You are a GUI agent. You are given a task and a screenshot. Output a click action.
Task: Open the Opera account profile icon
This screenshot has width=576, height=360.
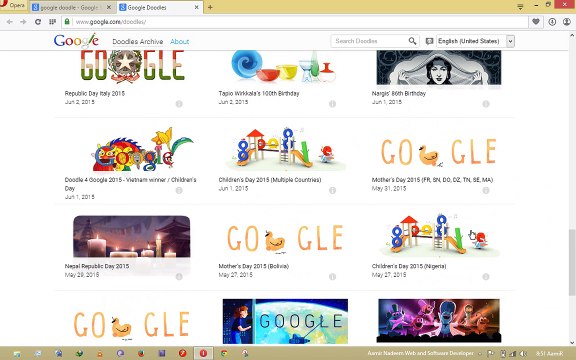pyautogui.click(x=567, y=22)
